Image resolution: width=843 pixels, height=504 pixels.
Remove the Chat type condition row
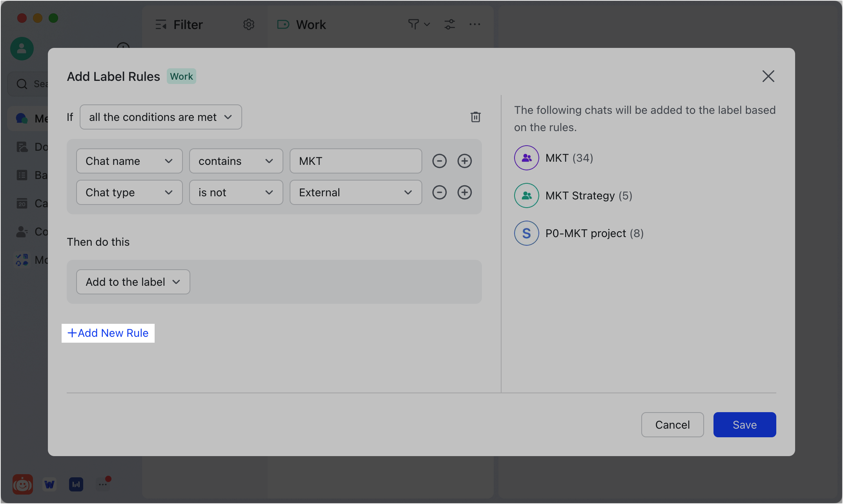pos(439,192)
